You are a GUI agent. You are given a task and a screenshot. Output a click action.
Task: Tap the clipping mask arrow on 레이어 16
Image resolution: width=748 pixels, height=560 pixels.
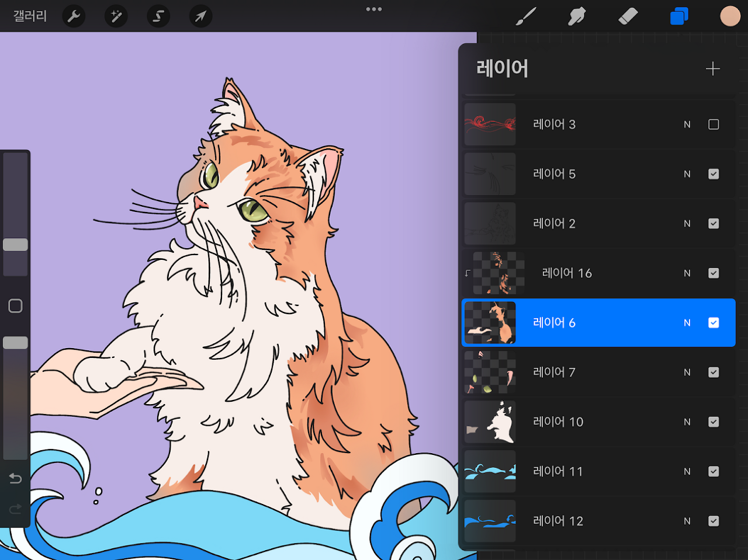click(x=467, y=273)
